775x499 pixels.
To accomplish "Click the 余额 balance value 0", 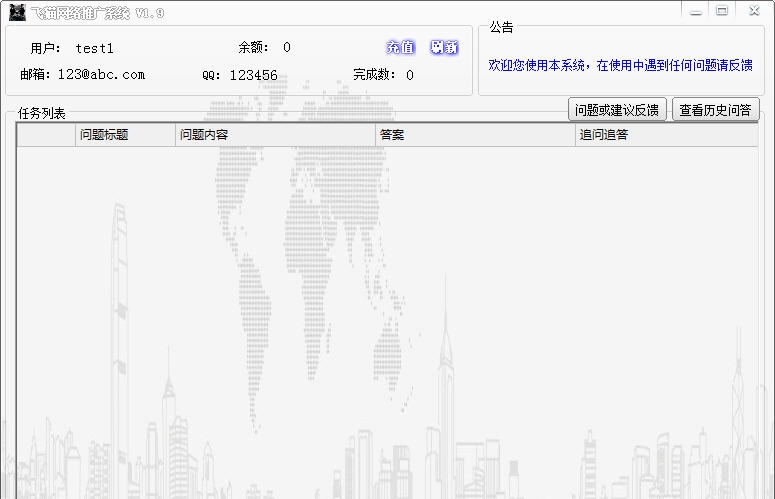I will (287, 47).
